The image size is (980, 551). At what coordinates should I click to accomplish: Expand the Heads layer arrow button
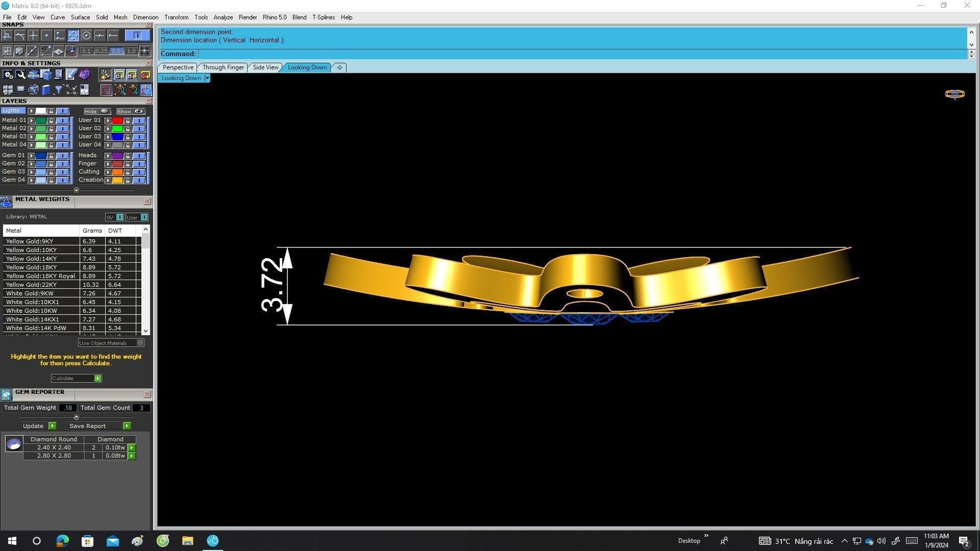point(108,156)
